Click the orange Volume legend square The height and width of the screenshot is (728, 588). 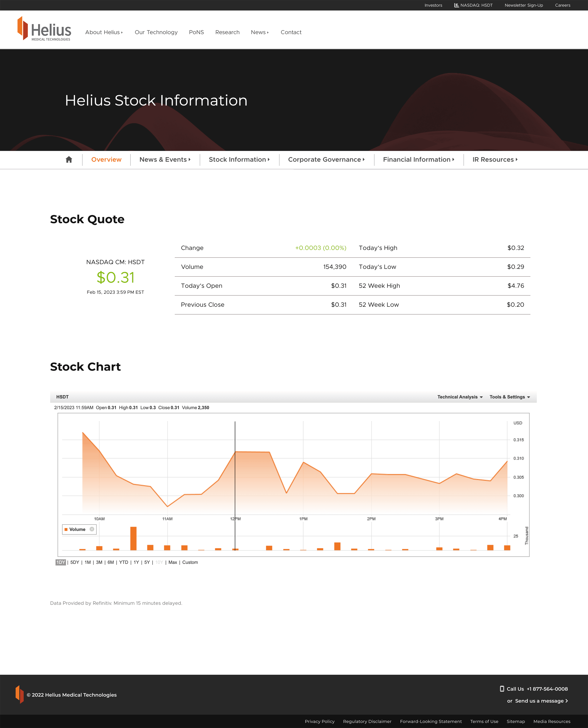[66, 529]
